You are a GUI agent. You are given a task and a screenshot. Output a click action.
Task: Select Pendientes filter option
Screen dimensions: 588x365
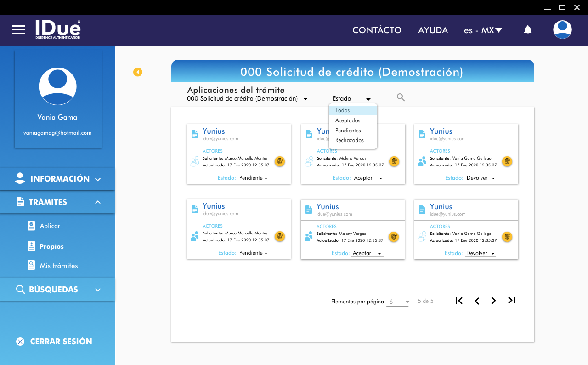click(348, 131)
